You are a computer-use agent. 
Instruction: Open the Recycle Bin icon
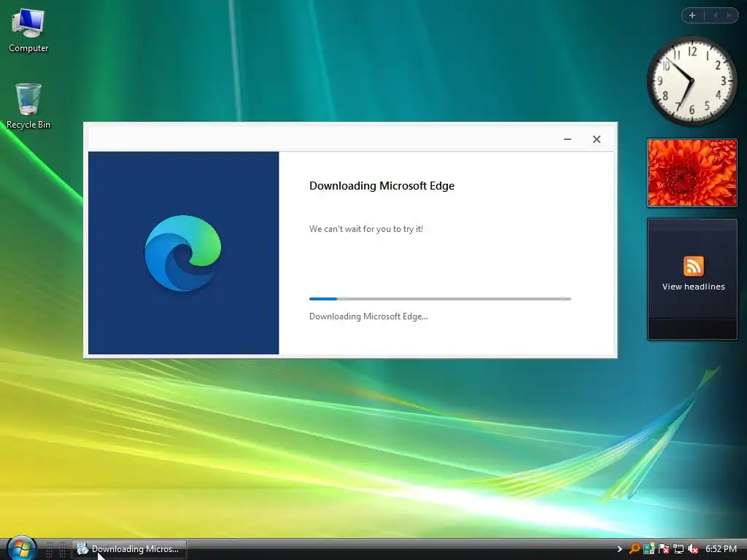click(x=28, y=106)
